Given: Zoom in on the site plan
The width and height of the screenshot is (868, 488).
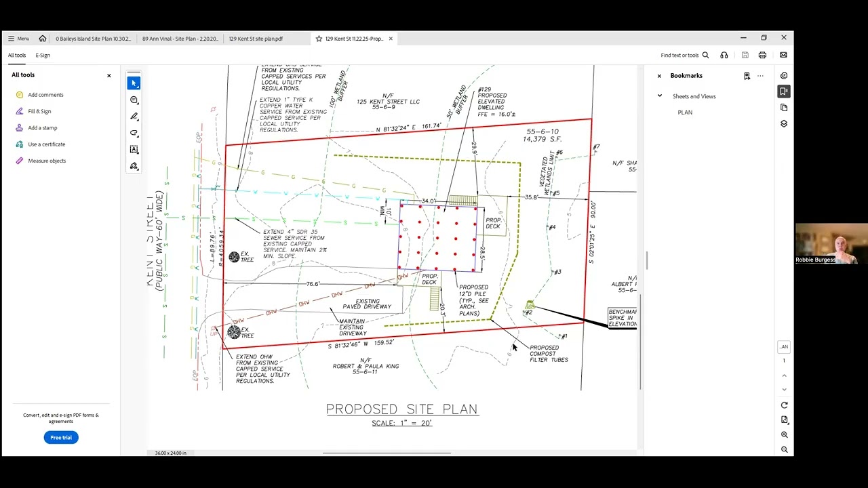Looking at the screenshot, I should coord(784,434).
